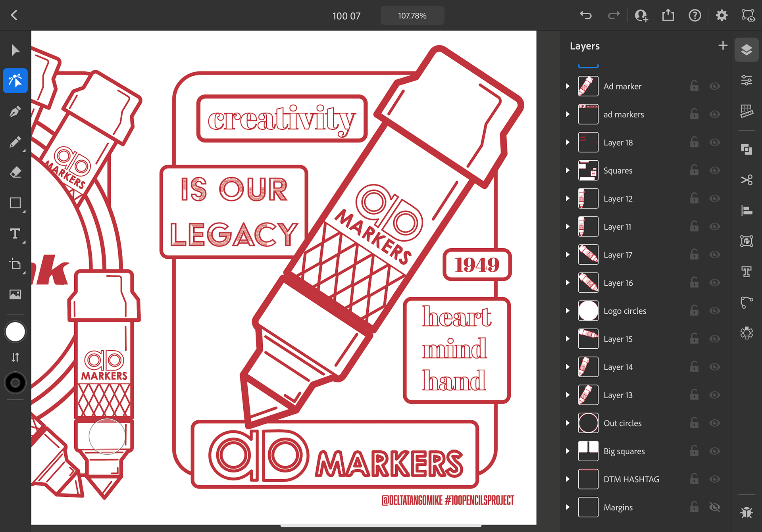
Task: Select the Rectangle shape tool
Action: [15, 203]
